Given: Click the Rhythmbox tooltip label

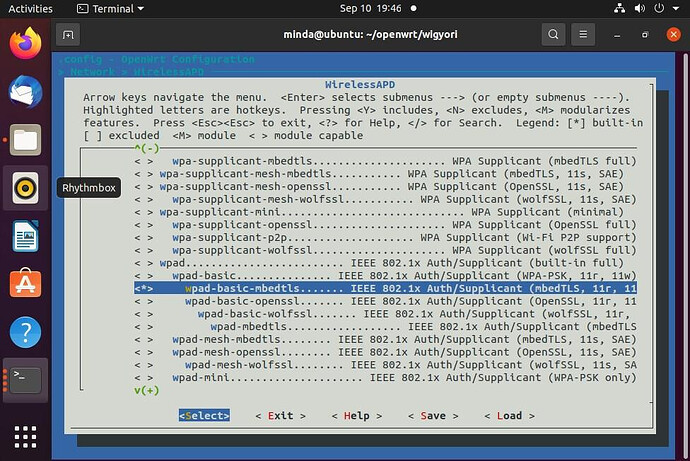Looking at the screenshot, I should pyautogui.click(x=89, y=188).
